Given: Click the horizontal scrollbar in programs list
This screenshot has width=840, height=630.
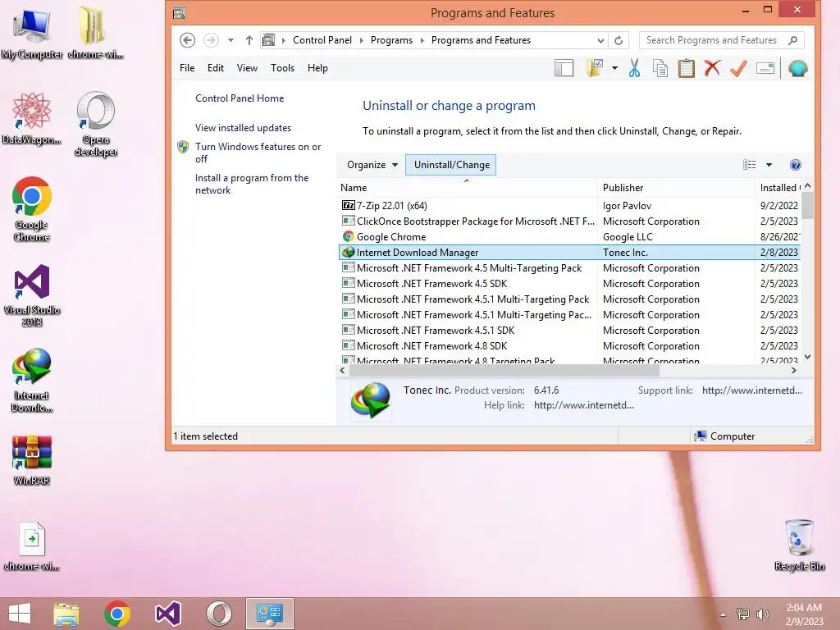Looking at the screenshot, I should (504, 370).
